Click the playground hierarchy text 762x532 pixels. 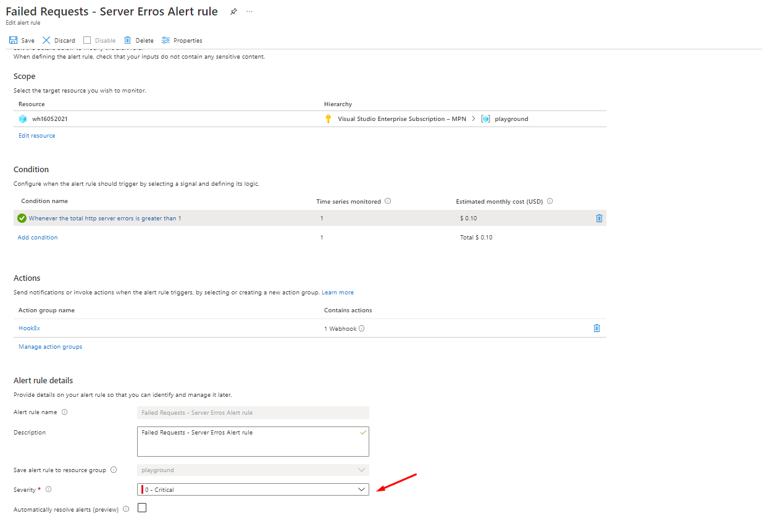point(511,119)
